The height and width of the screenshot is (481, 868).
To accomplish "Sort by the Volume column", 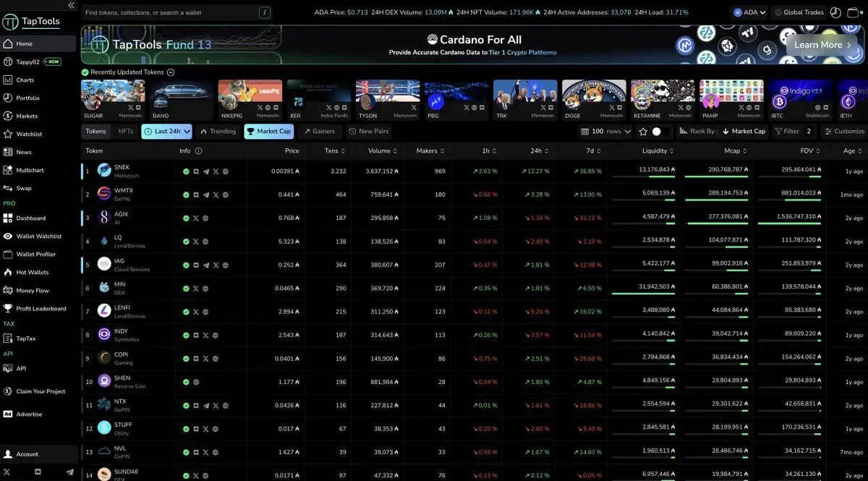I will coord(383,151).
